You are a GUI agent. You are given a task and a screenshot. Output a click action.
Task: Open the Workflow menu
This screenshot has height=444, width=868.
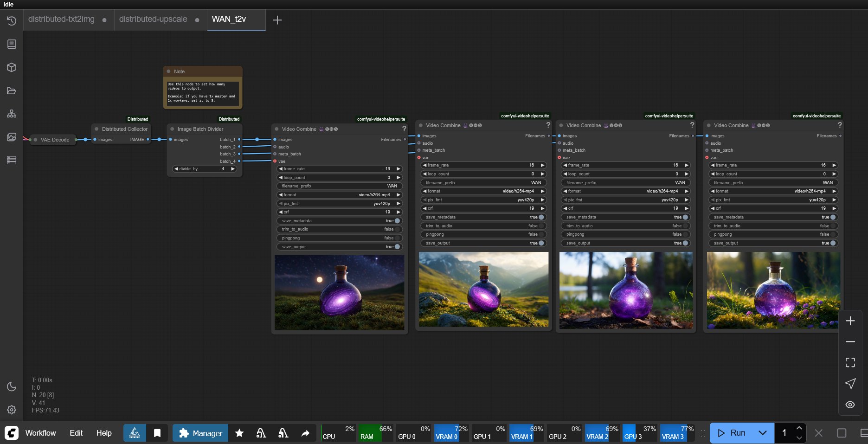click(x=40, y=433)
